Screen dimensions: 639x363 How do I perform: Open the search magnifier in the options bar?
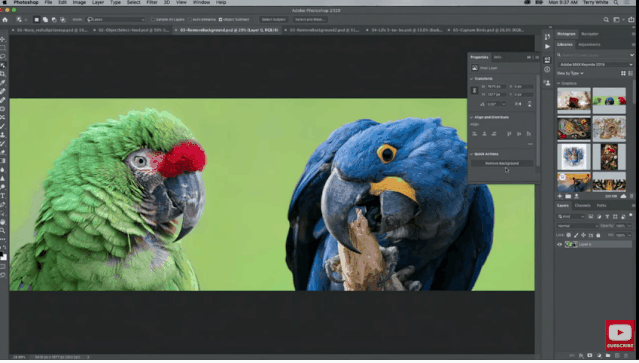click(606, 20)
